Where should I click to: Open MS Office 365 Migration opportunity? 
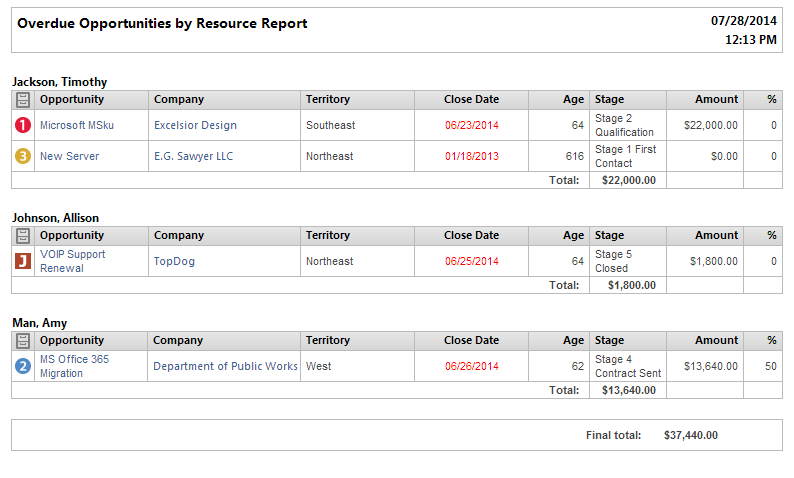(74, 366)
